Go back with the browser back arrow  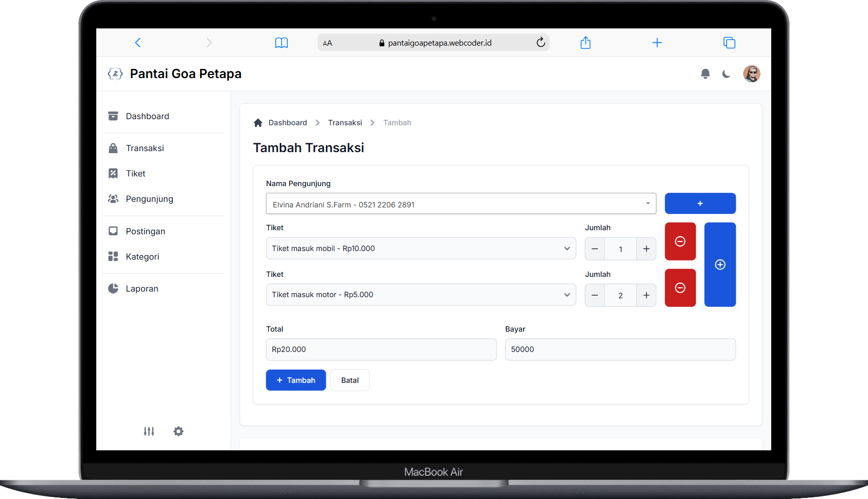(x=138, y=43)
